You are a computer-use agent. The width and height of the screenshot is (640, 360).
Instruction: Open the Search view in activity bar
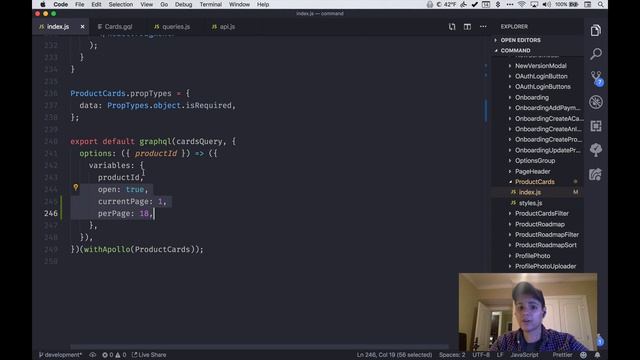tap(596, 54)
